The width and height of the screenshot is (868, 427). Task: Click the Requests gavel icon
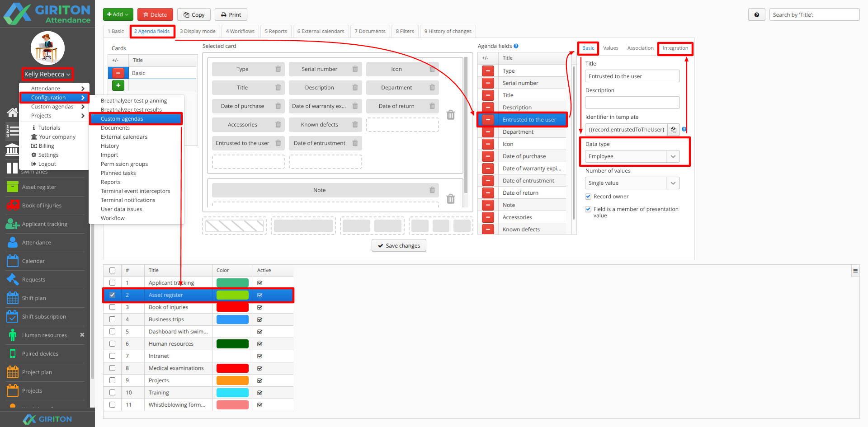13,279
